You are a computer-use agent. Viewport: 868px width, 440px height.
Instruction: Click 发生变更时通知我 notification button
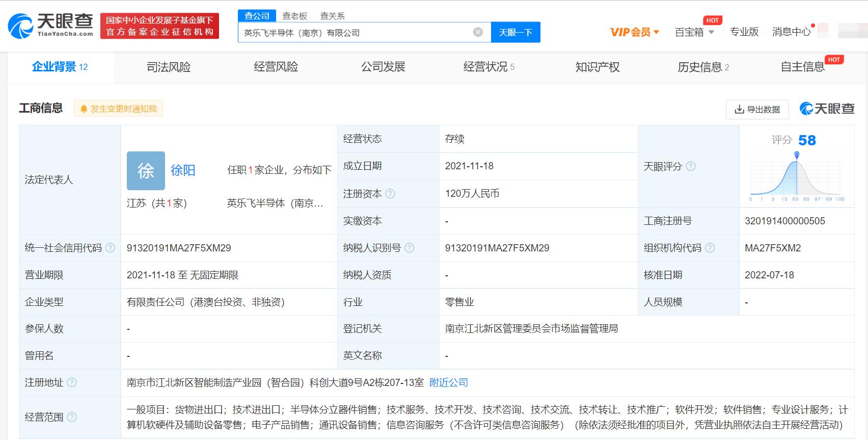(118, 109)
